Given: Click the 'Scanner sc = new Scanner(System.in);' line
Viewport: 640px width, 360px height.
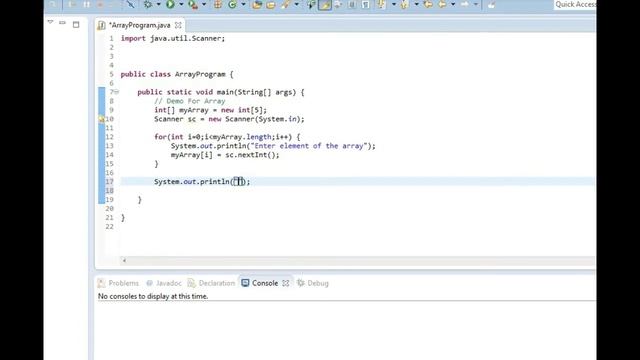Looking at the screenshot, I should (x=229, y=119).
